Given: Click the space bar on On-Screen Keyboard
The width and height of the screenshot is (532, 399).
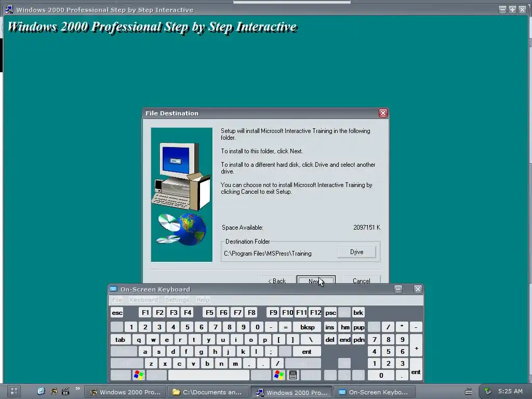Looking at the screenshot, I should click(x=209, y=375).
